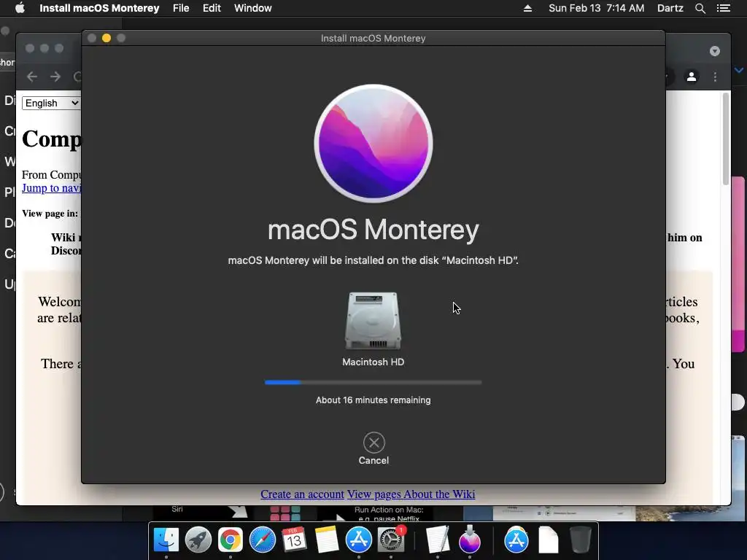747x560 pixels.
Task: Open Chrome three-dot menu
Action: click(x=715, y=77)
